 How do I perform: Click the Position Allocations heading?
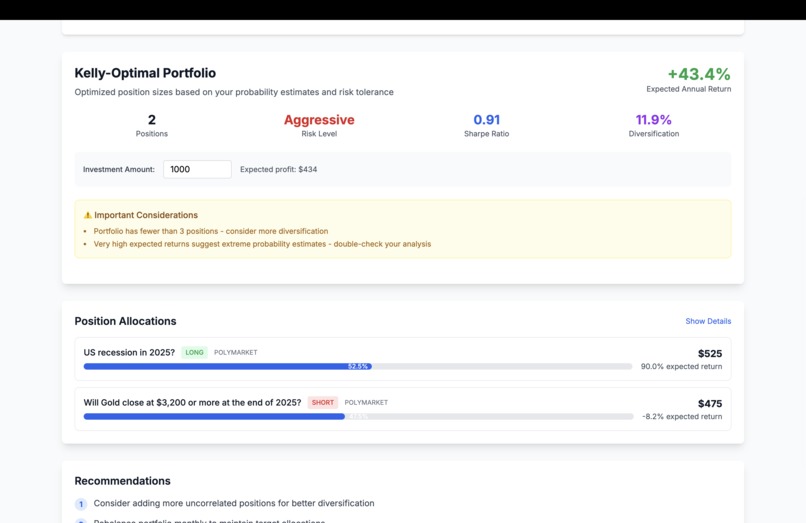tap(125, 321)
